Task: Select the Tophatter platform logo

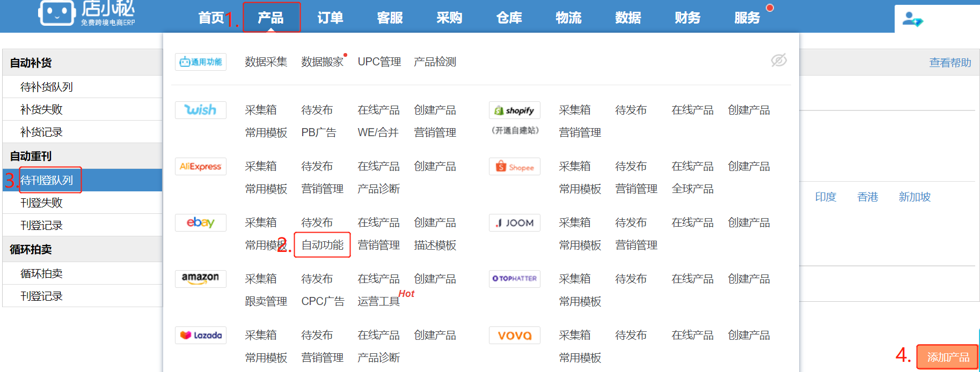Action: coord(515,279)
